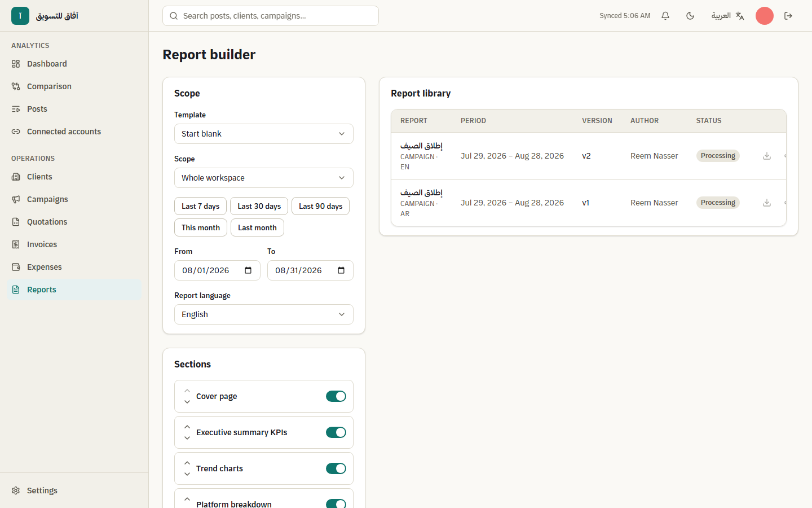This screenshot has height=508, width=812.
Task: Move Executive summary KPIs up
Action: [187, 427]
